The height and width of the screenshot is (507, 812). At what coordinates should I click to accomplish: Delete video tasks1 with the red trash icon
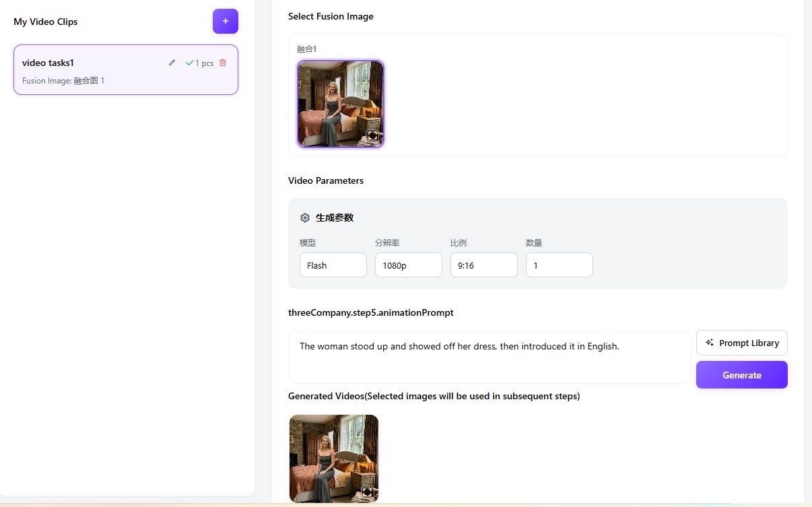[223, 63]
